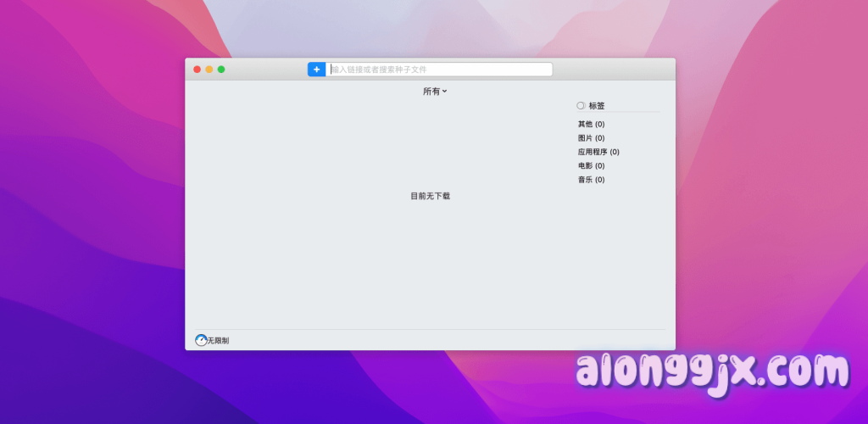Minimize the window using yellow button
The height and width of the screenshot is (424, 868).
[209, 70]
